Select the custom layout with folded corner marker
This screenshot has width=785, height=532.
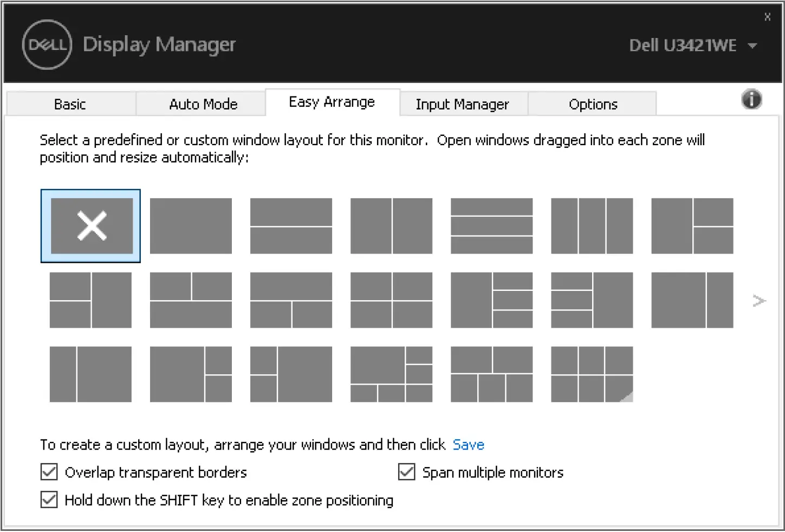coord(592,374)
